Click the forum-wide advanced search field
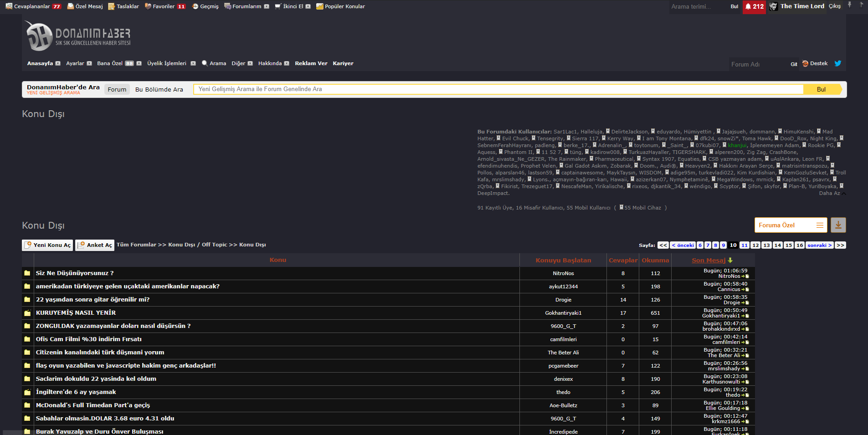 [498, 89]
